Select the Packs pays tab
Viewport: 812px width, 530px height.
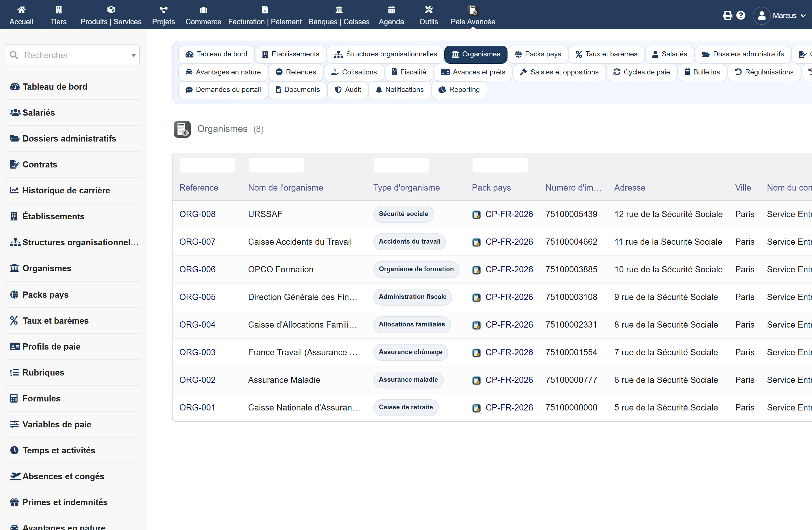tap(538, 54)
